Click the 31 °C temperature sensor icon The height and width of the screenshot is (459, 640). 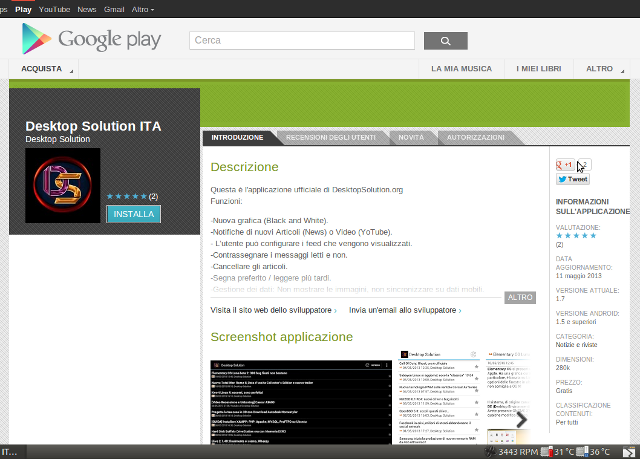point(546,452)
